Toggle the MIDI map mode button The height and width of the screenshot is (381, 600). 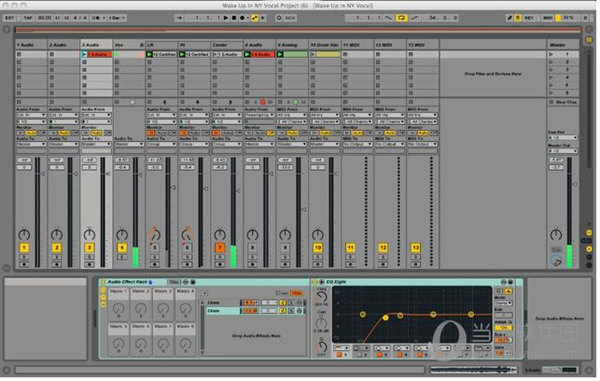click(x=548, y=18)
